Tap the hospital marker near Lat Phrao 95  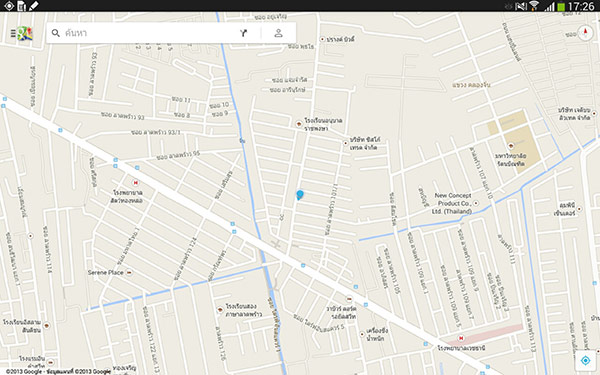135,183
